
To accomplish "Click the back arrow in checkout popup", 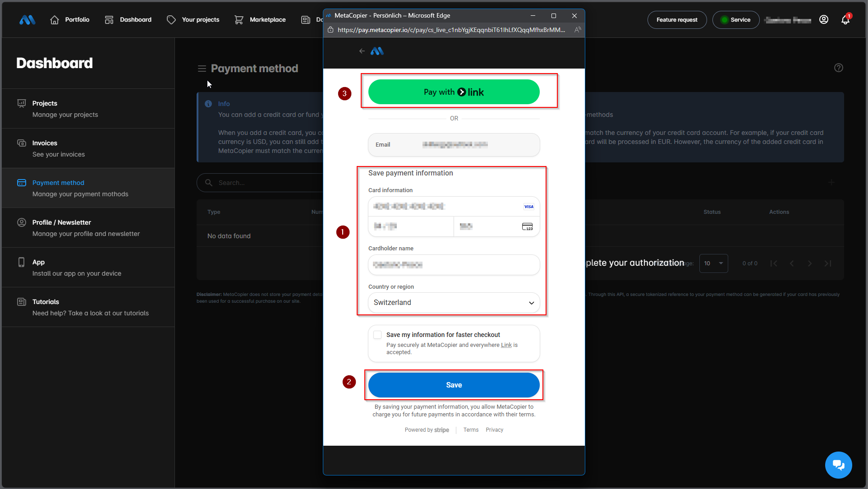I will [x=362, y=51].
